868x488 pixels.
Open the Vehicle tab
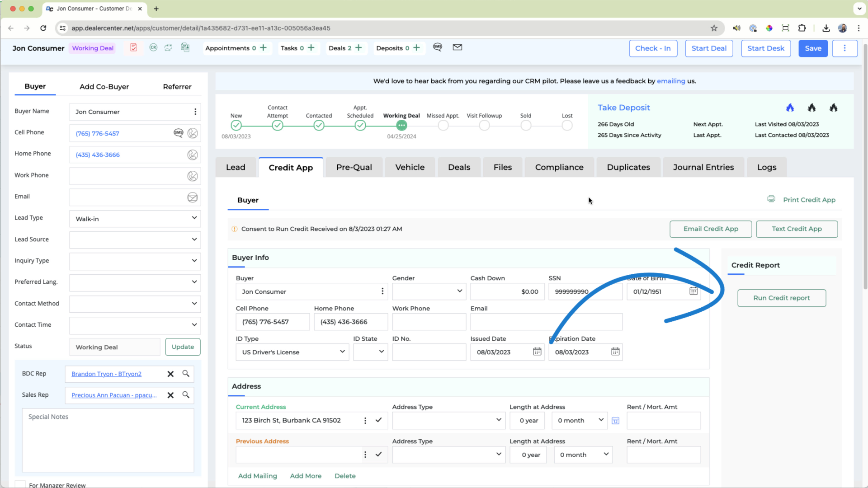point(410,167)
